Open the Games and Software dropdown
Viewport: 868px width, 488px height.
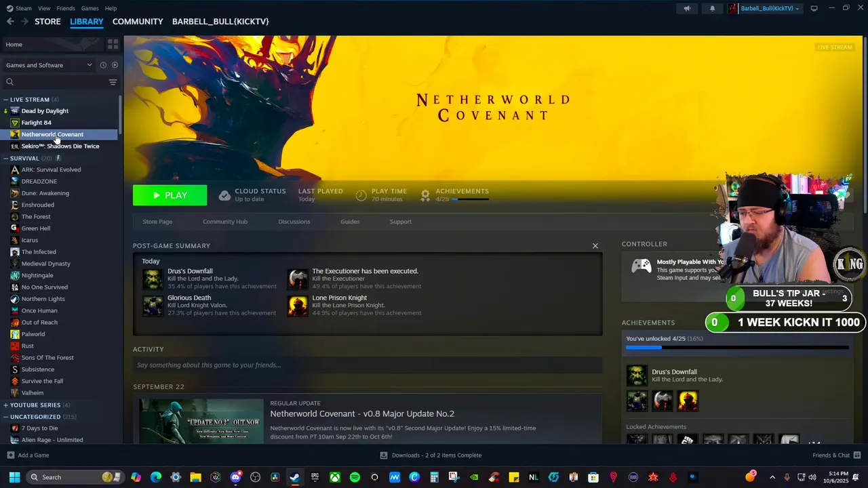coord(49,65)
